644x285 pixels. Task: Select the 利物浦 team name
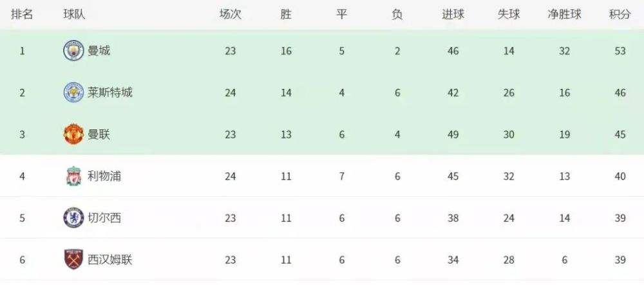click(104, 176)
